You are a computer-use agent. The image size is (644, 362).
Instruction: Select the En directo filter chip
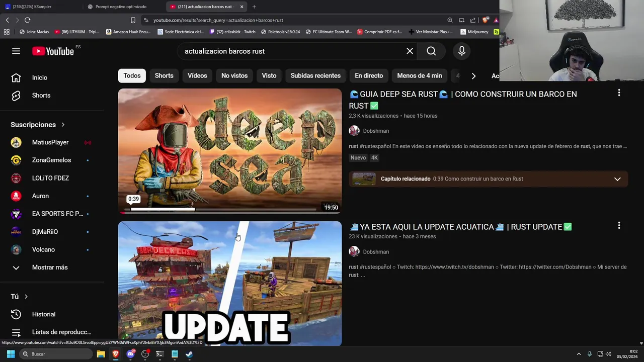369,75
